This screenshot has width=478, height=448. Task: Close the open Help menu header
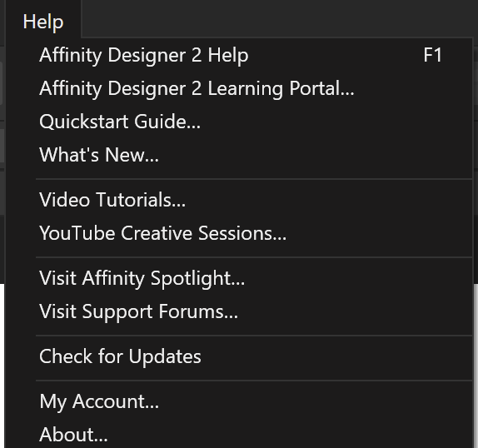point(43,22)
